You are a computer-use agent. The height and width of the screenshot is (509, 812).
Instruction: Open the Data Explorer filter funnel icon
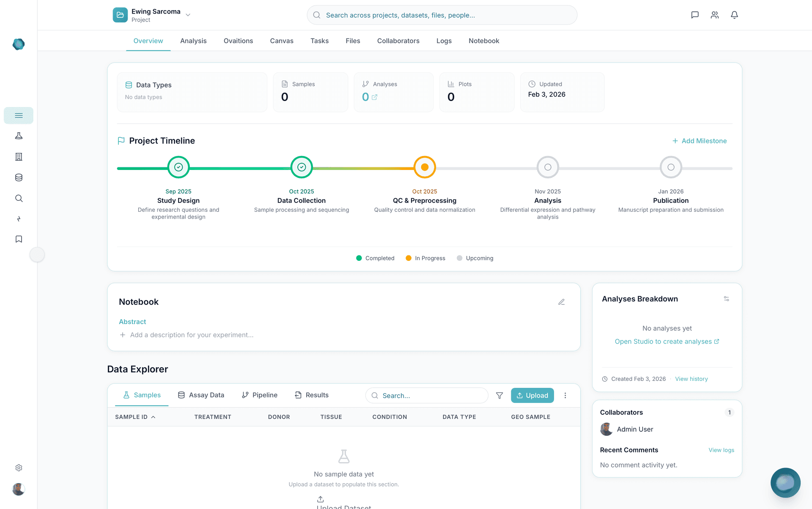point(499,395)
